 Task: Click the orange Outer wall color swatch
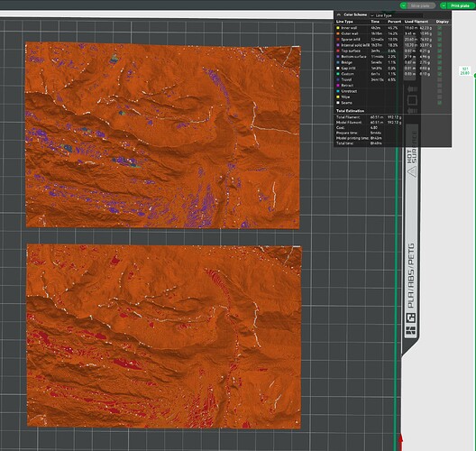pos(337,33)
